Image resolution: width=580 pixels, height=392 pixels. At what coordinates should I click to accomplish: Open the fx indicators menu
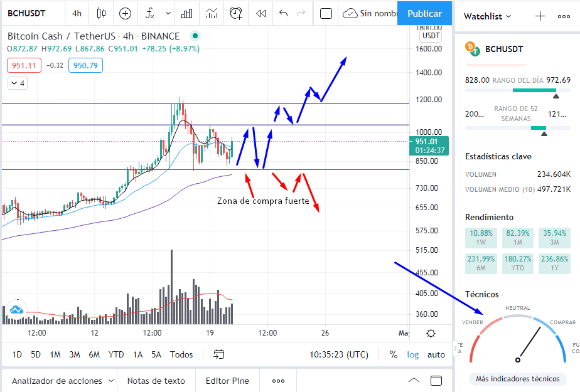point(149,14)
